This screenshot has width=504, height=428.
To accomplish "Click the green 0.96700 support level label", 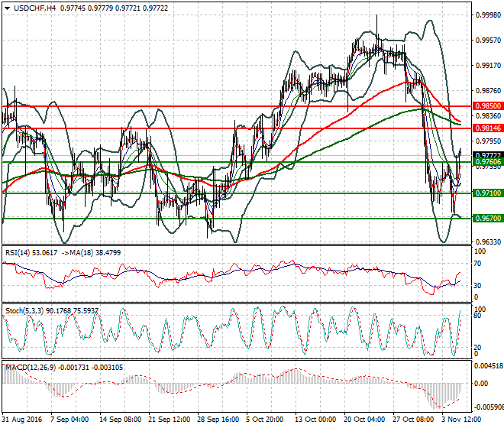I will click(488, 209).
